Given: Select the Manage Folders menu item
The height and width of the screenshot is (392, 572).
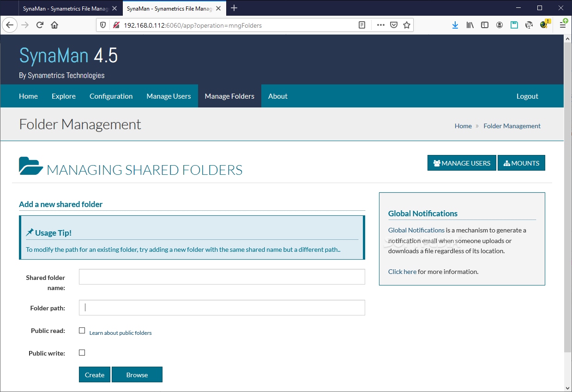Looking at the screenshot, I should tap(229, 96).
